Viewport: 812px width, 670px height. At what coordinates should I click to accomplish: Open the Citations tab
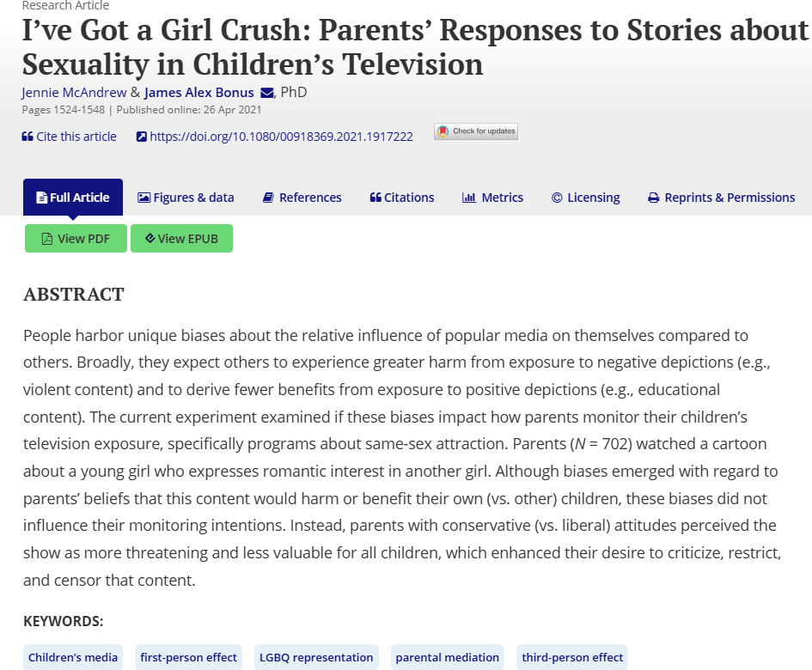click(402, 198)
